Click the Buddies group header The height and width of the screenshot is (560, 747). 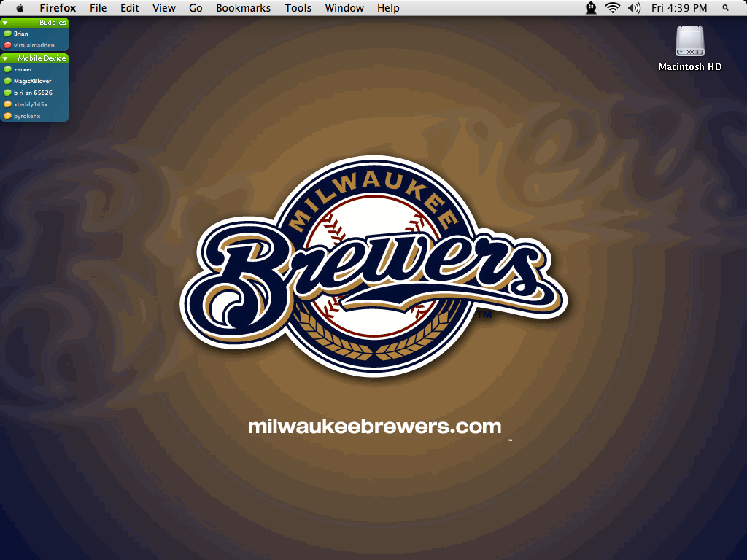click(34, 23)
